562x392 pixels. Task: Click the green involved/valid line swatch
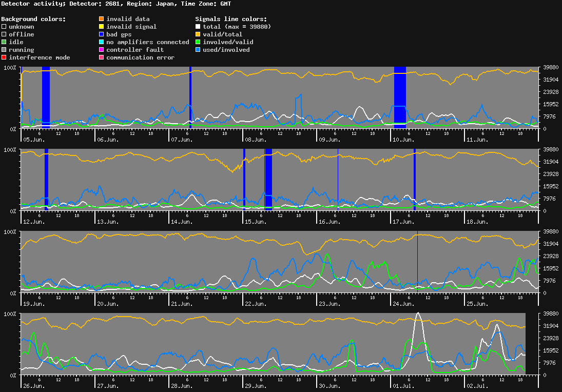click(x=198, y=42)
